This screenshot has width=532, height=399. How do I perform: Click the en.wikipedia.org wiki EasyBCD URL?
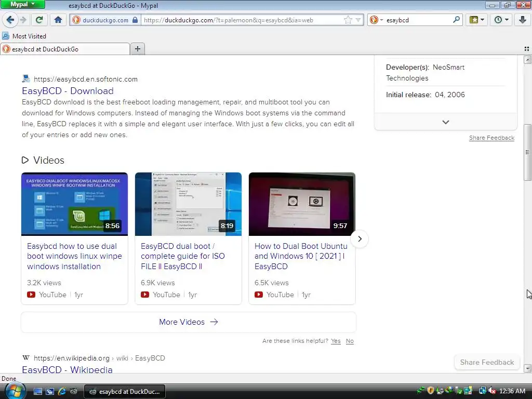click(x=99, y=358)
